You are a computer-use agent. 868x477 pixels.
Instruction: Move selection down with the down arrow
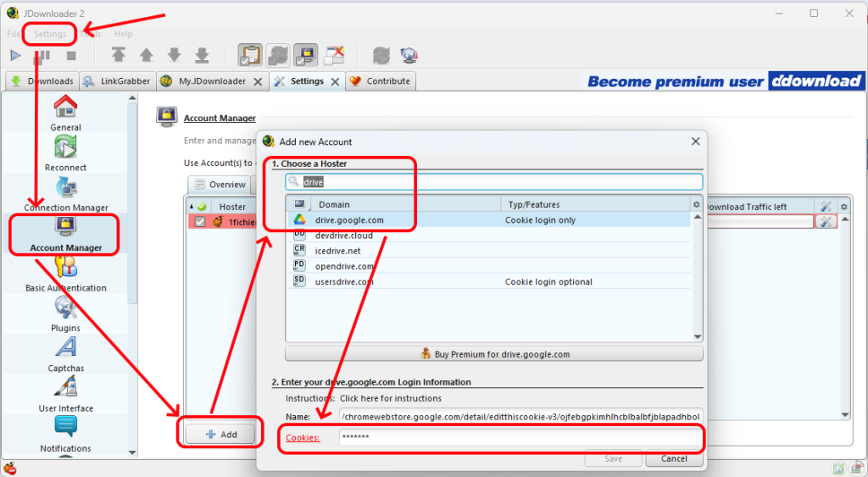pyautogui.click(x=174, y=55)
